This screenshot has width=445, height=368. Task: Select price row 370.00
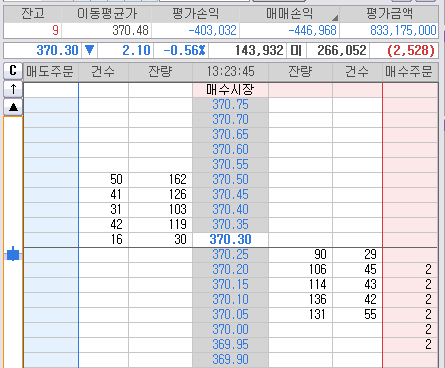point(230,330)
